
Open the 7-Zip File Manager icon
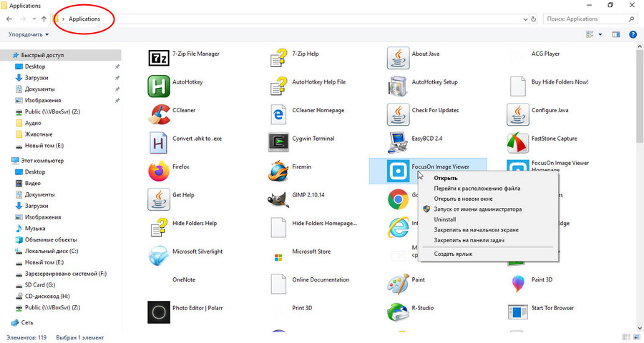pyautogui.click(x=159, y=59)
